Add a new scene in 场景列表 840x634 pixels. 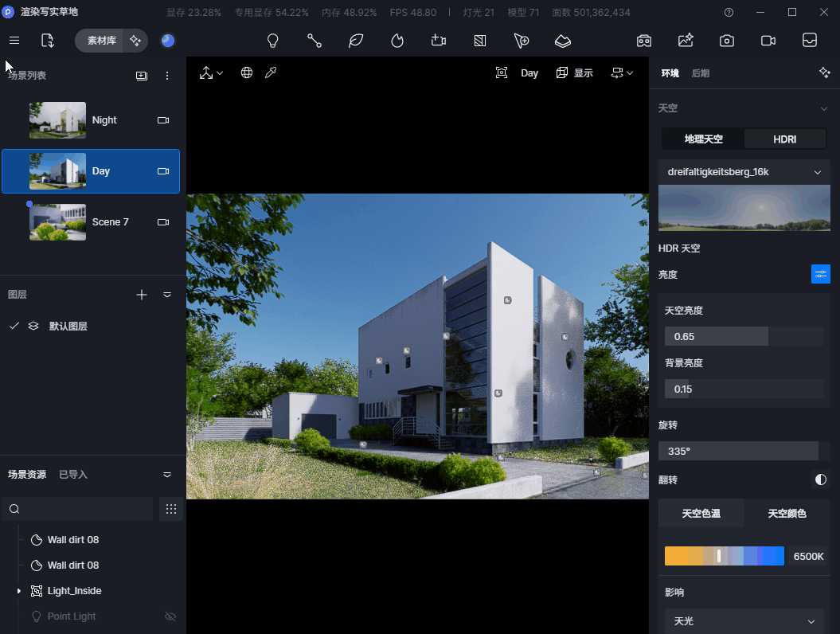coord(142,76)
